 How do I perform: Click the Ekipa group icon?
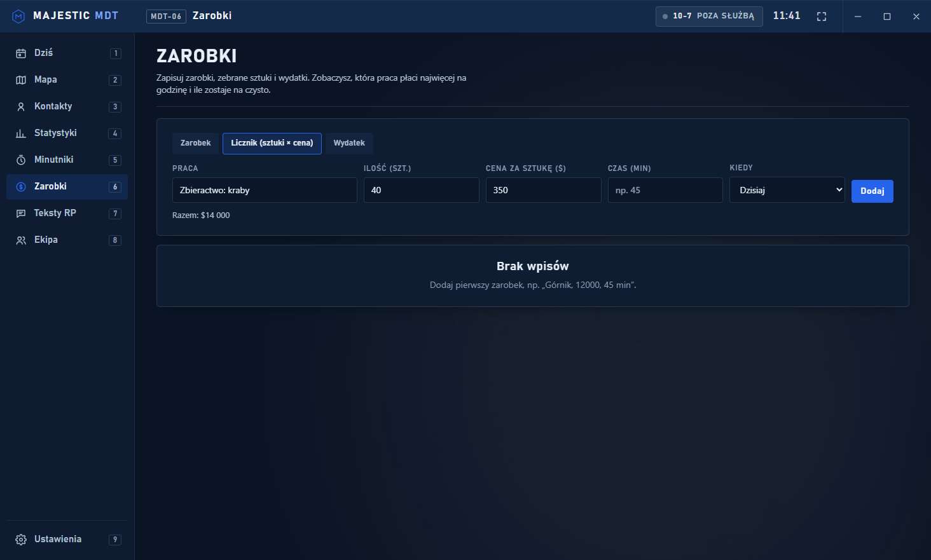(x=21, y=240)
